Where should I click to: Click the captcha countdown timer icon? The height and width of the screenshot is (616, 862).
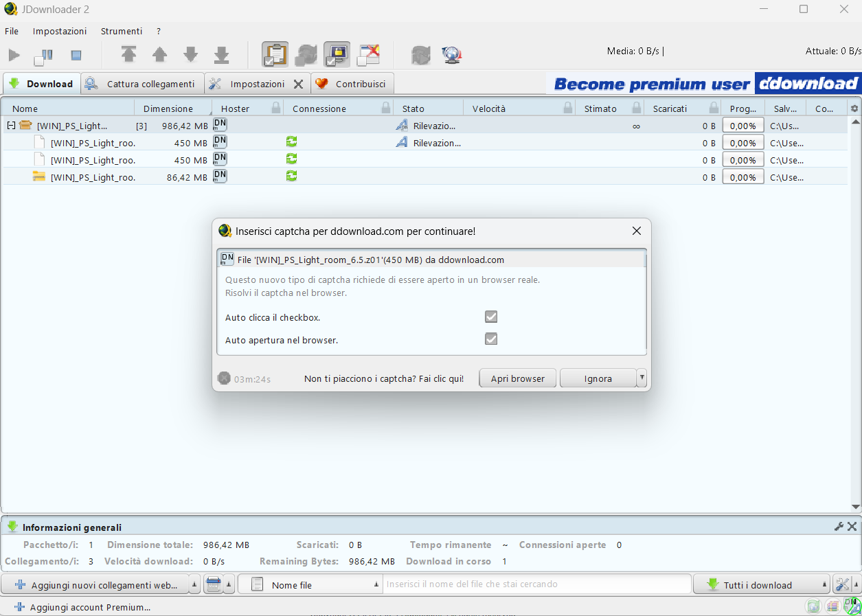[224, 378]
